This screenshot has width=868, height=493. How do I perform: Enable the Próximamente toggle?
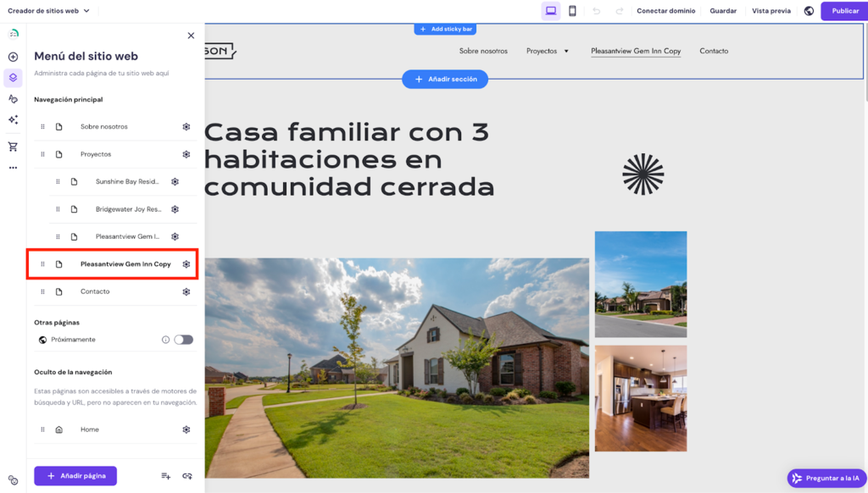click(182, 339)
